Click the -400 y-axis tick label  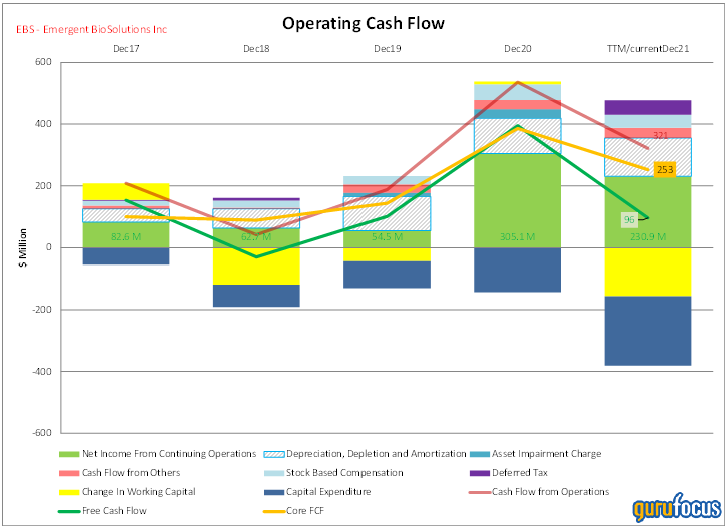coord(42,371)
